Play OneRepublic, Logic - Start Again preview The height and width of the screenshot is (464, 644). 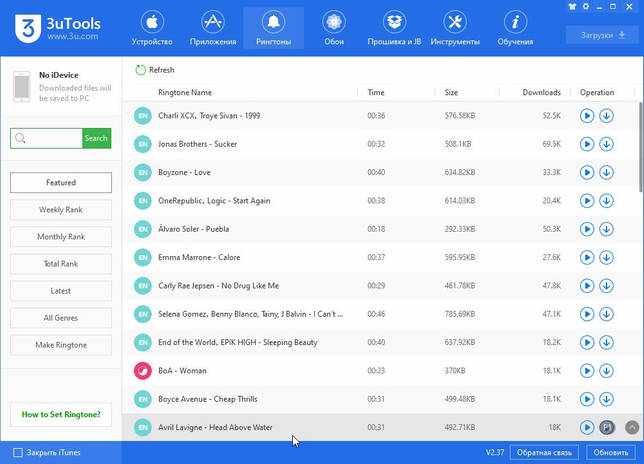click(587, 201)
